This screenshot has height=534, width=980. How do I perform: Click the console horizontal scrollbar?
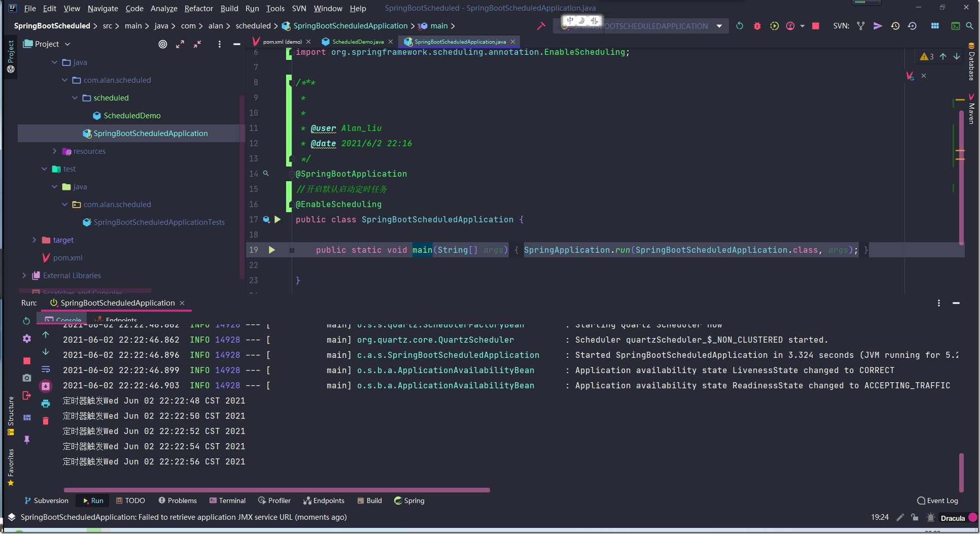[276, 490]
